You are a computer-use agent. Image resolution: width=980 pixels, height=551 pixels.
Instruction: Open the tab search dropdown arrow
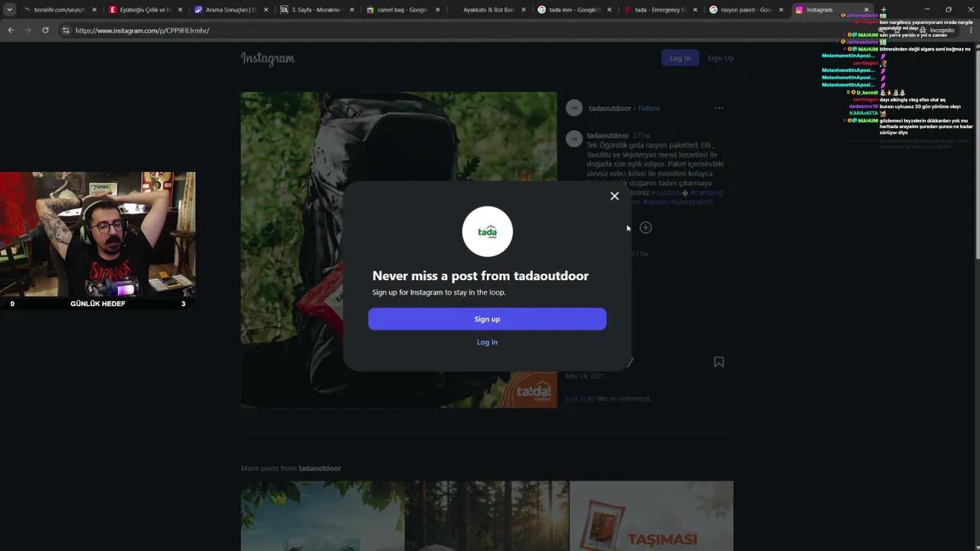pyautogui.click(x=9, y=10)
